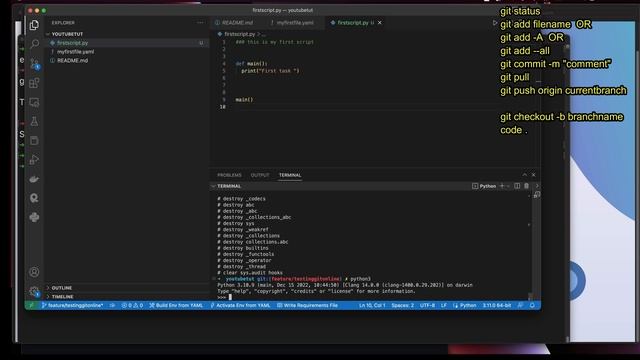The image size is (640, 360).
Task: Open the Manage gear icon
Action: pyautogui.click(x=34, y=291)
